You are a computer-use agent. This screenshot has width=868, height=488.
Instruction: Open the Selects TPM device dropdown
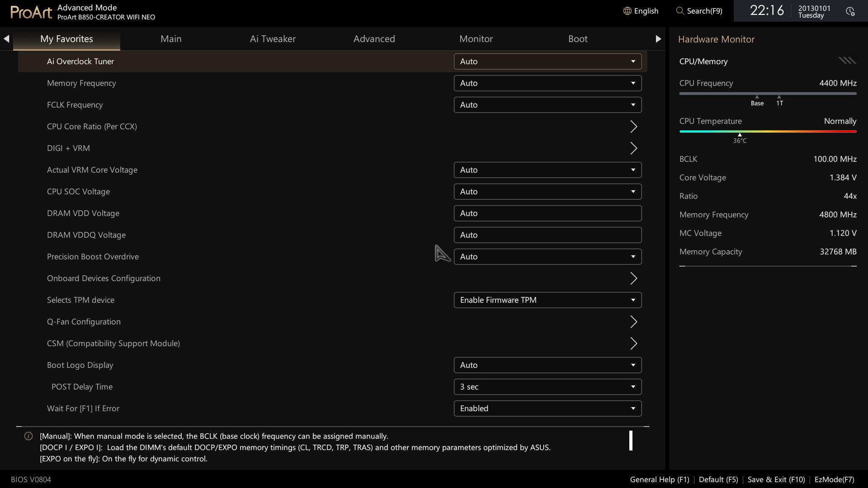tap(547, 300)
